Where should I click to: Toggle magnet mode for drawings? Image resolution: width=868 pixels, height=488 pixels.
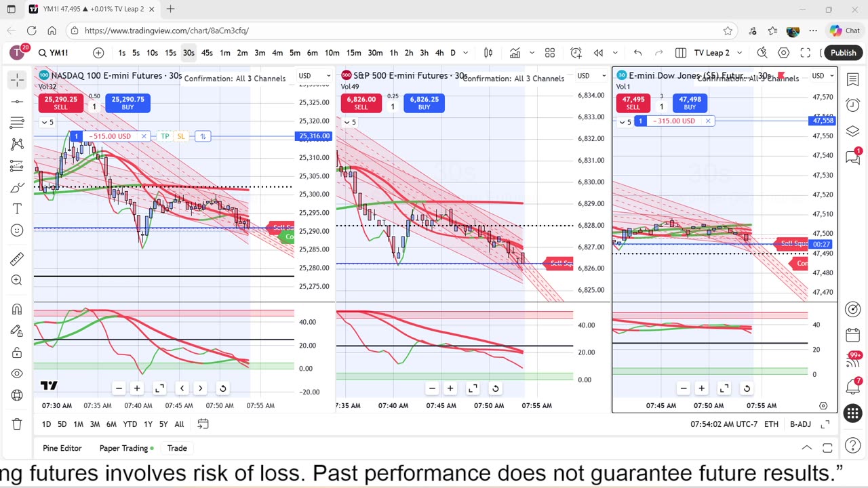click(x=17, y=309)
